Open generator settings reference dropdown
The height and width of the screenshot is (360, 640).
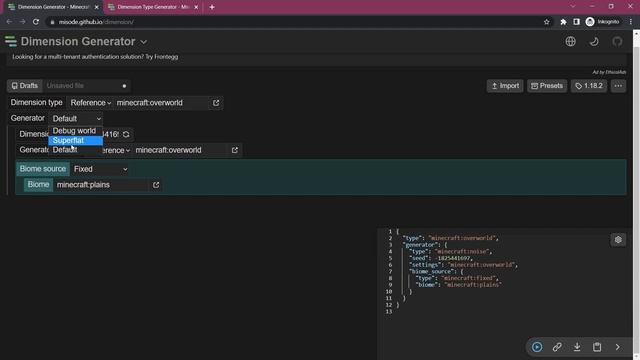116,150
